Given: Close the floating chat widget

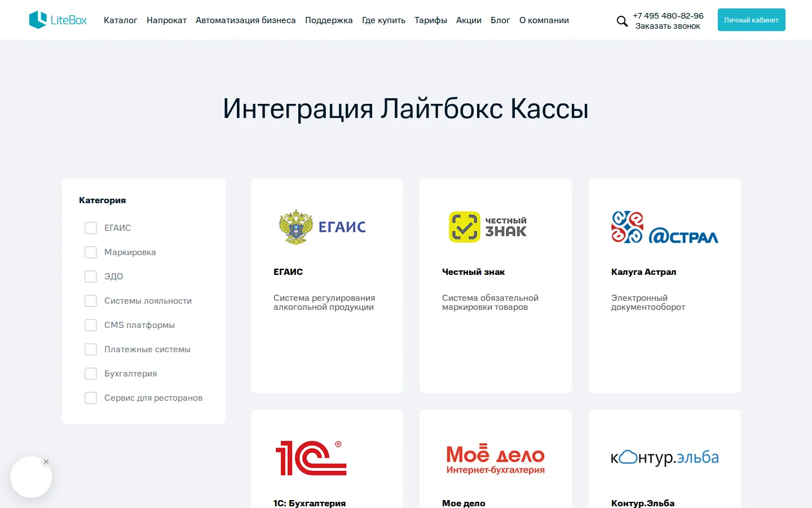Looking at the screenshot, I should 46,462.
